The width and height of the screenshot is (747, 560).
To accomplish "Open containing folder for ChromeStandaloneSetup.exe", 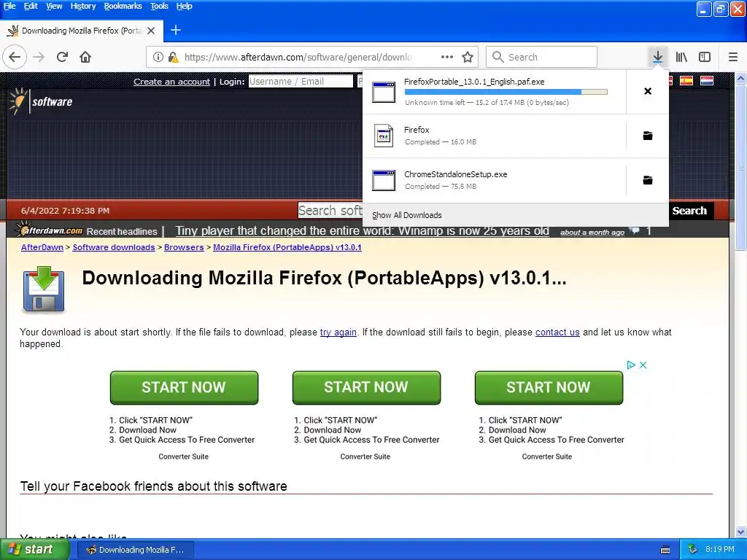I will click(648, 180).
